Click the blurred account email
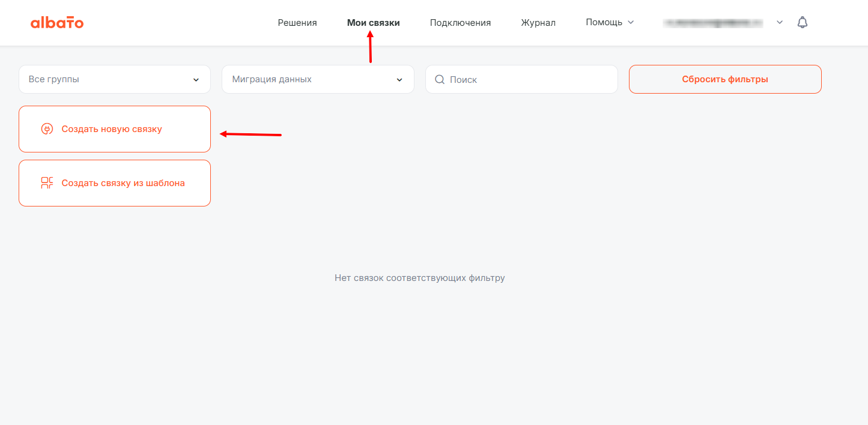 point(712,23)
